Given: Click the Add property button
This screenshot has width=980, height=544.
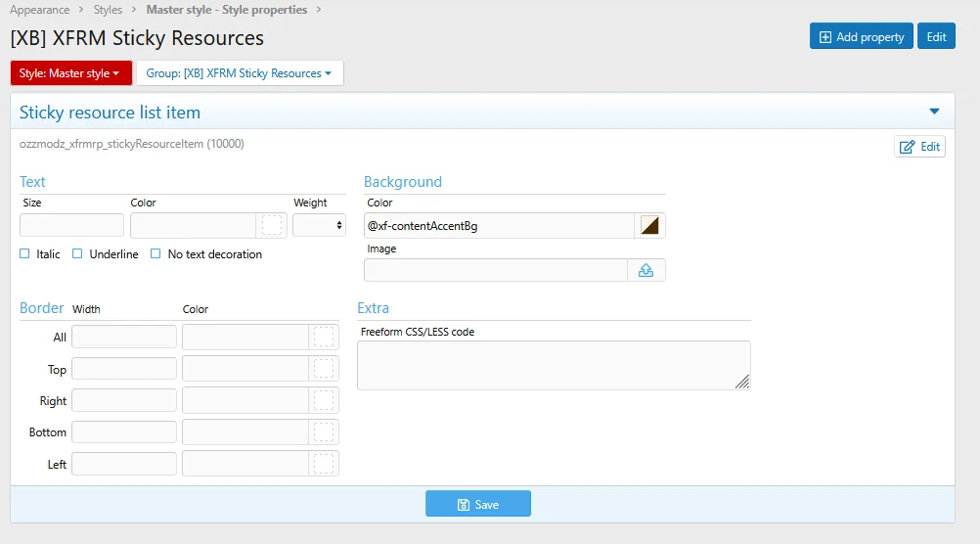Looking at the screenshot, I should (x=861, y=36).
